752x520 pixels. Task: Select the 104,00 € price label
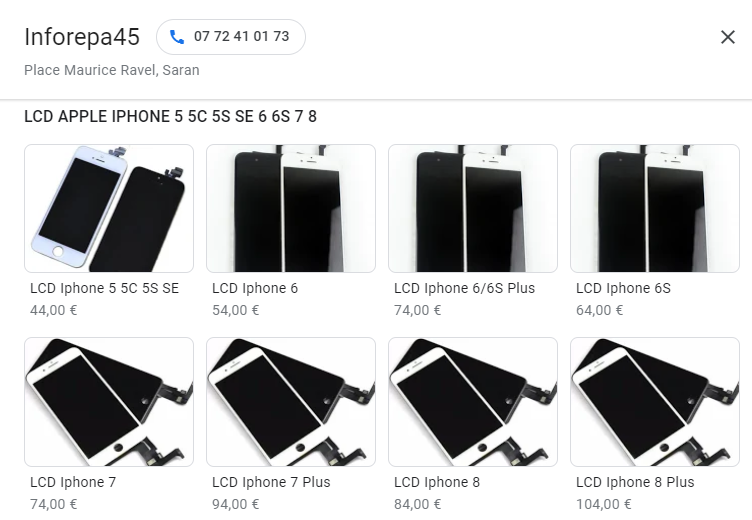[x=604, y=504]
